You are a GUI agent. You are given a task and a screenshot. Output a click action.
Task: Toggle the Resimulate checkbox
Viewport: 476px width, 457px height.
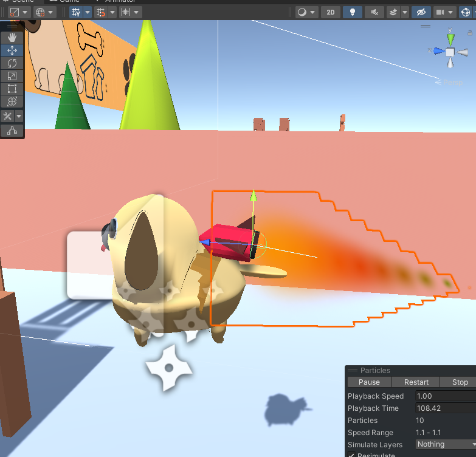(351, 455)
